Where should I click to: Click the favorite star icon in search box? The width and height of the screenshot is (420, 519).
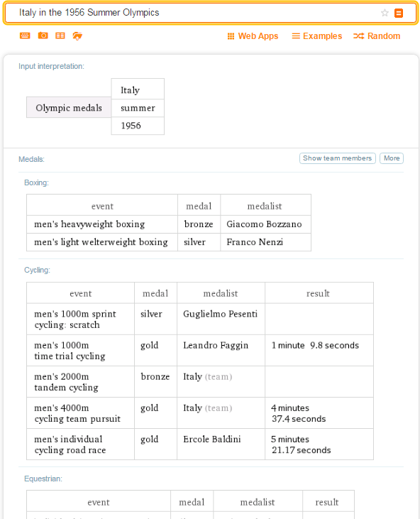[x=385, y=13]
